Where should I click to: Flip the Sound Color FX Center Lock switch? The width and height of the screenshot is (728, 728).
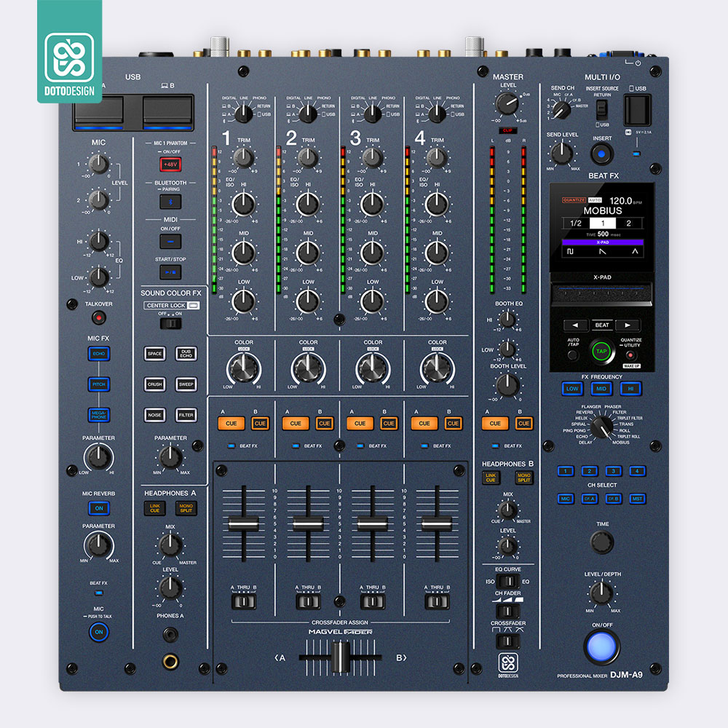[x=170, y=323]
